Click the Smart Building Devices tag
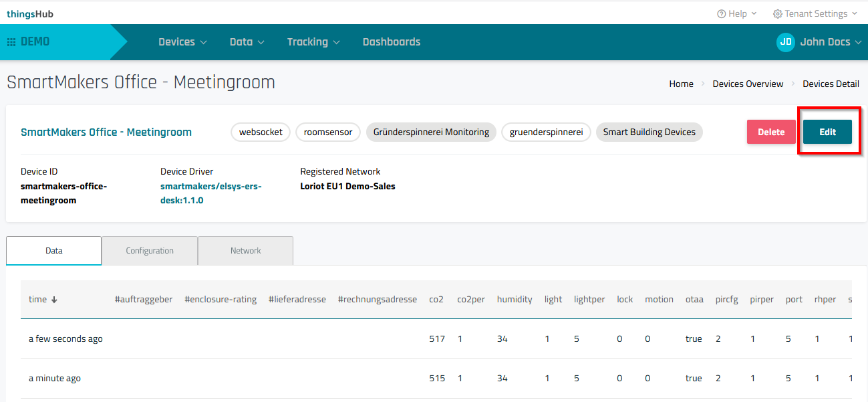This screenshot has height=402, width=868. (x=649, y=132)
